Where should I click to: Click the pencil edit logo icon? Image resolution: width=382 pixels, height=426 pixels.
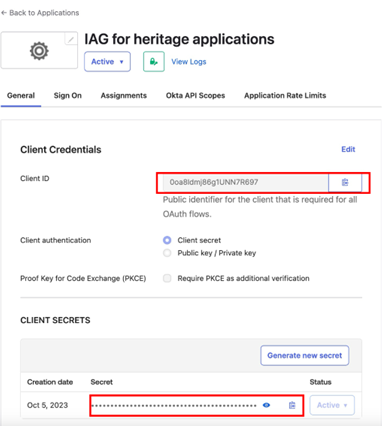[71, 40]
